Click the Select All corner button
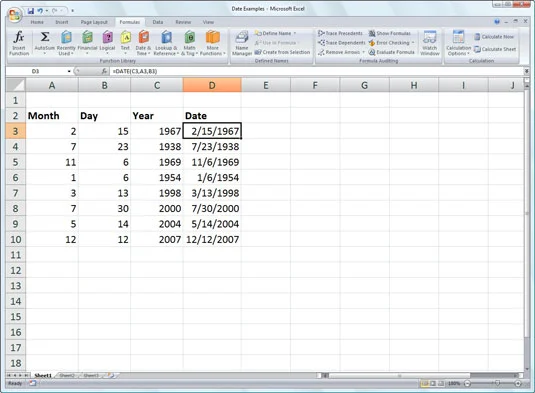 coord(16,85)
